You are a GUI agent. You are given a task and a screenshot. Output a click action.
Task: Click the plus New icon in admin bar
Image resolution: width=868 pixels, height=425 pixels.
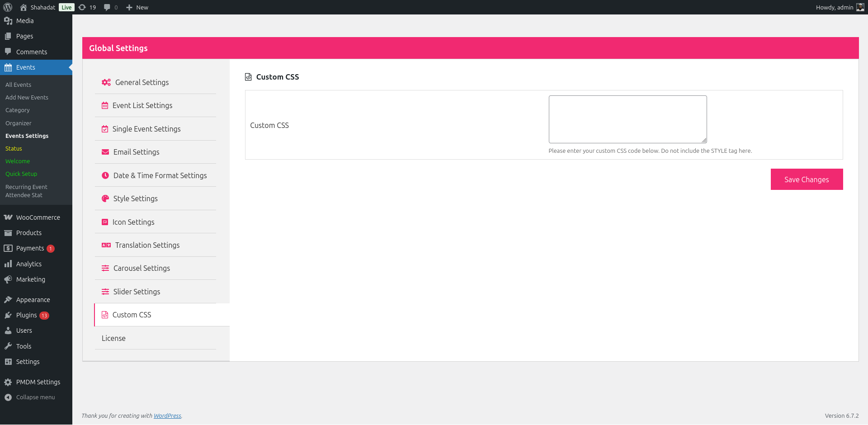coord(129,7)
